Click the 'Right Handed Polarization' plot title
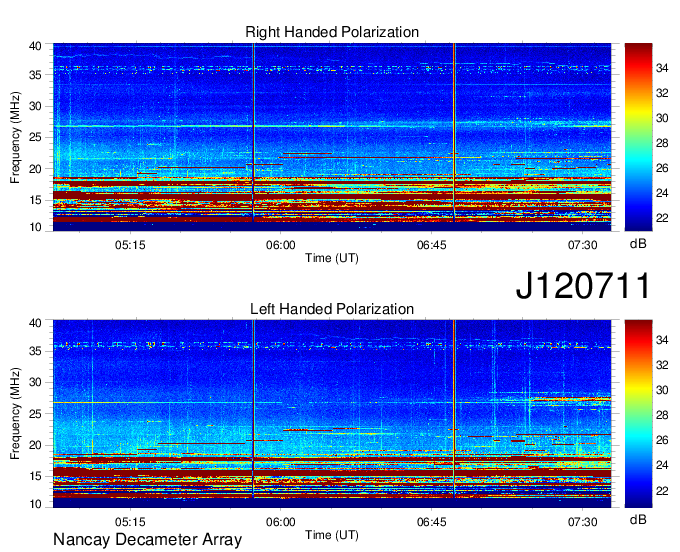 [x=332, y=32]
